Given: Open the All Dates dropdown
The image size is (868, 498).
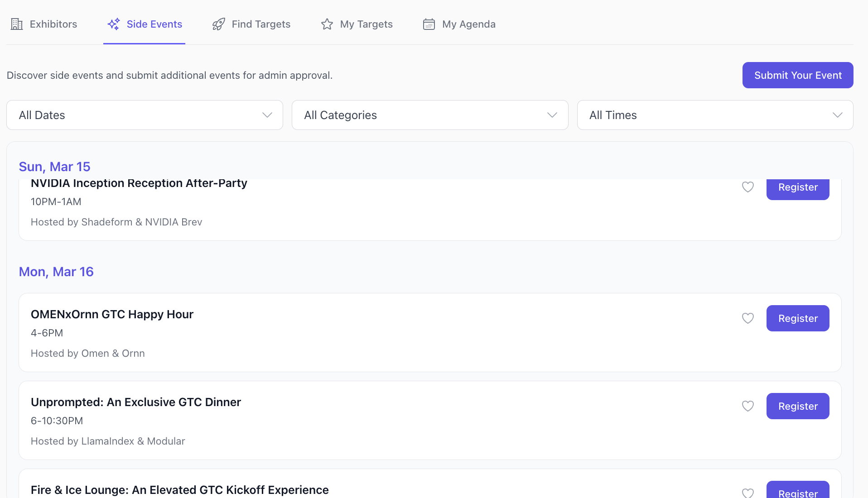Looking at the screenshot, I should [145, 115].
